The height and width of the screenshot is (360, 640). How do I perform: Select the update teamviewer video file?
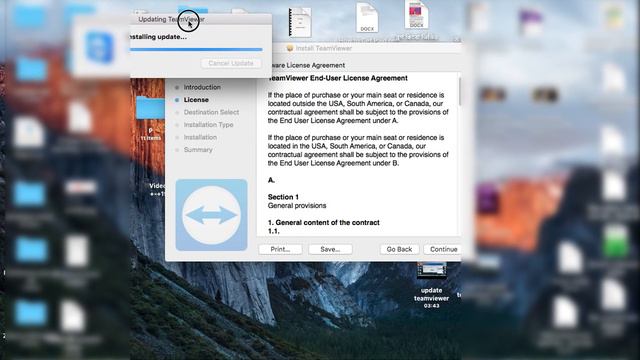431,286
